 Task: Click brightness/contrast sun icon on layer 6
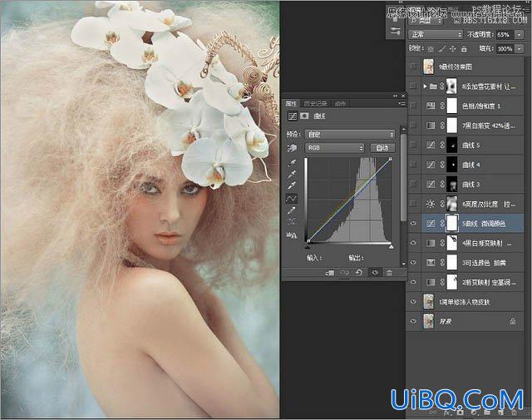pyautogui.click(x=431, y=204)
